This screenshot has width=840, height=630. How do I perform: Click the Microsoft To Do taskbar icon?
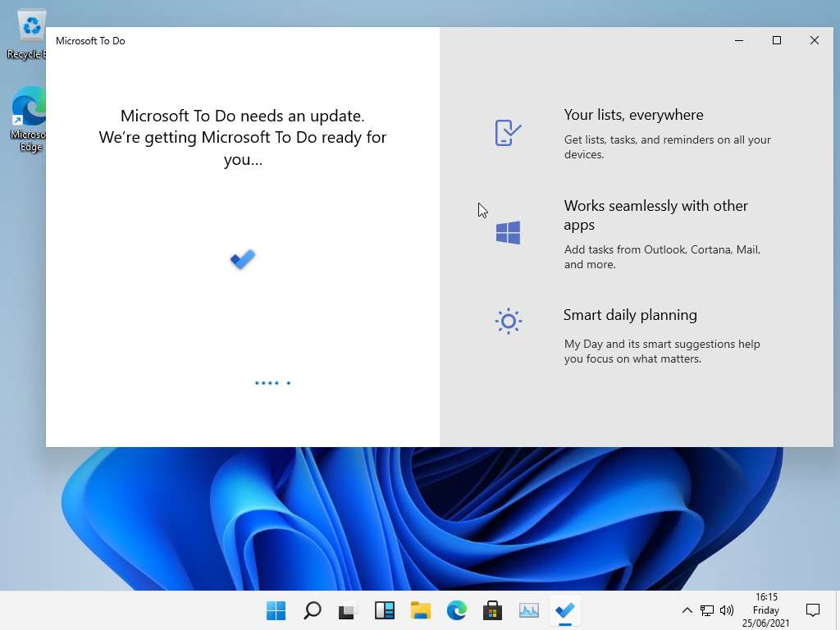click(564, 610)
